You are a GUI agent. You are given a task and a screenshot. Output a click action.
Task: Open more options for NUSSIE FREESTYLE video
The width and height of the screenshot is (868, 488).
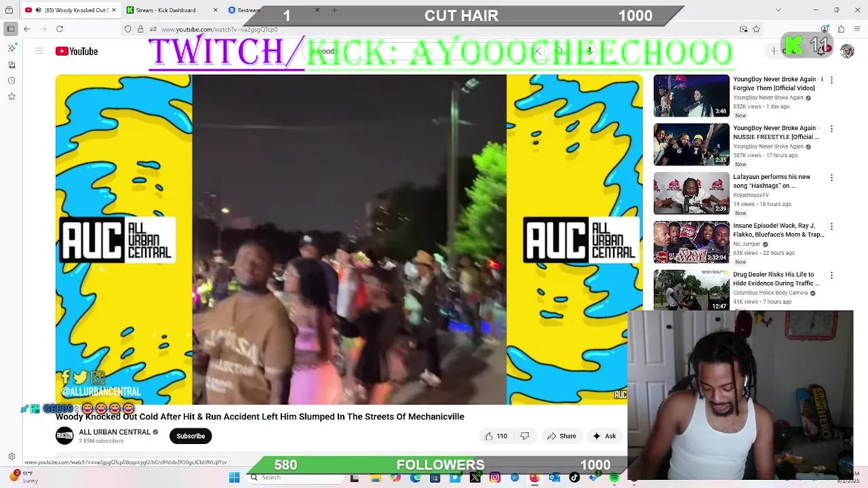[831, 129]
